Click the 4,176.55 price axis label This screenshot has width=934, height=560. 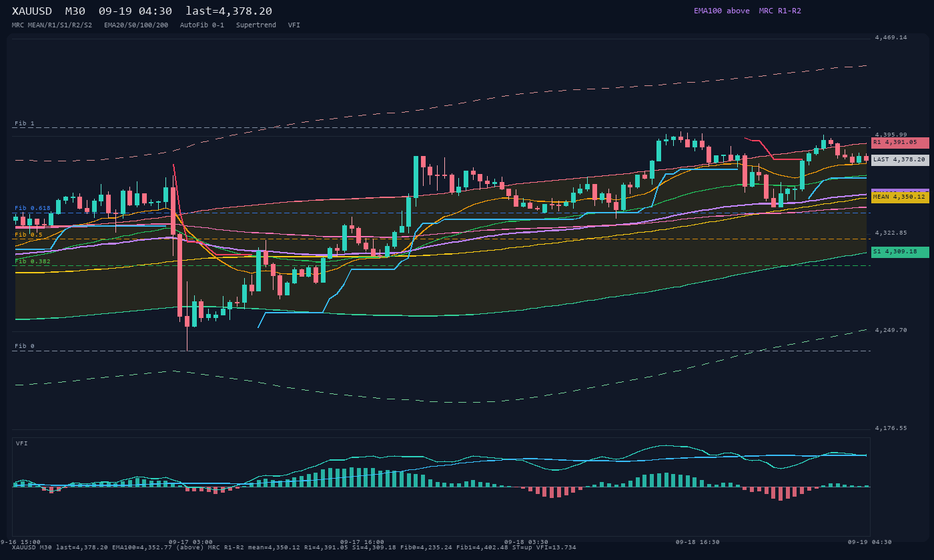point(891,428)
